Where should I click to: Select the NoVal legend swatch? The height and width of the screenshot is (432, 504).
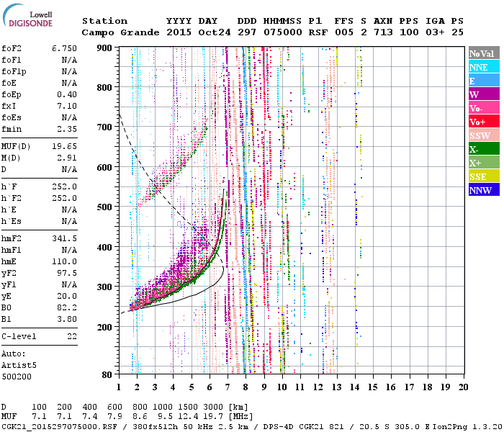pyautogui.click(x=484, y=53)
